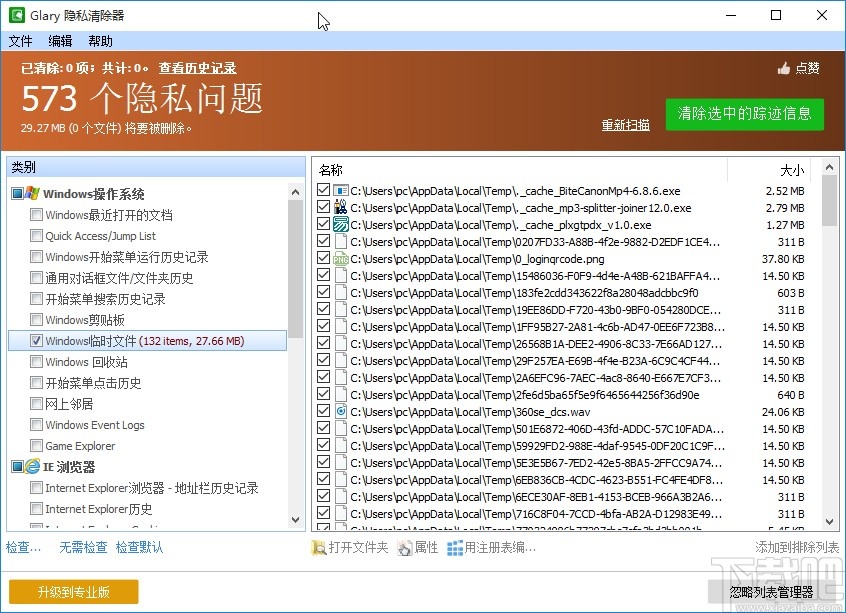Click the file icon for 15486036-F0F9-4d4e
The width and height of the screenshot is (846, 613).
340,276
